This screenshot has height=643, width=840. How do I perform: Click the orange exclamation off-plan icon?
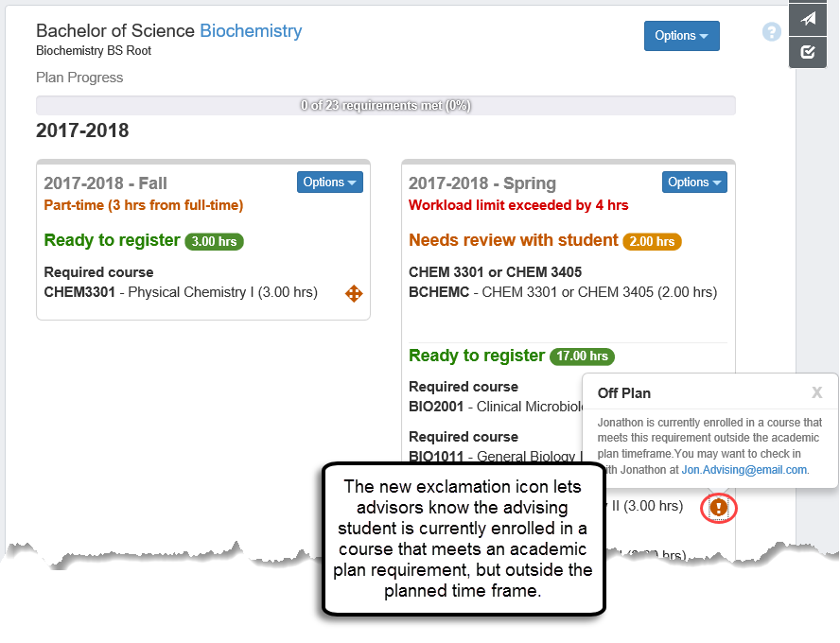718,508
